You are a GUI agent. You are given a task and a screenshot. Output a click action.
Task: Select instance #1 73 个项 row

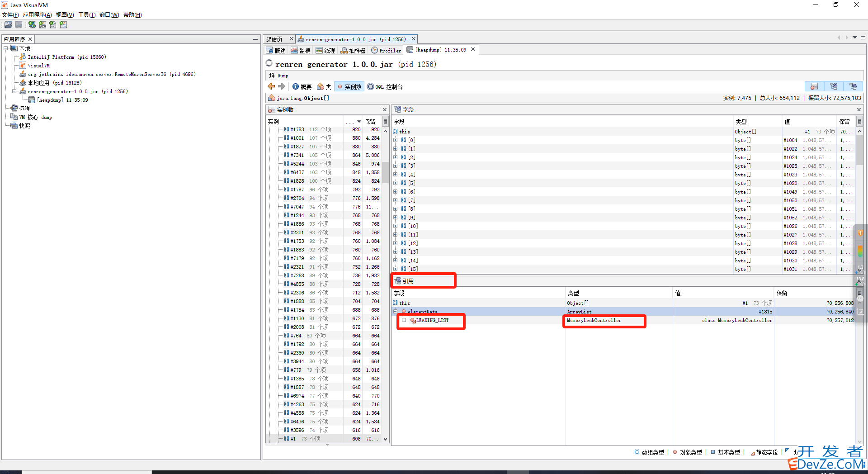(324, 439)
